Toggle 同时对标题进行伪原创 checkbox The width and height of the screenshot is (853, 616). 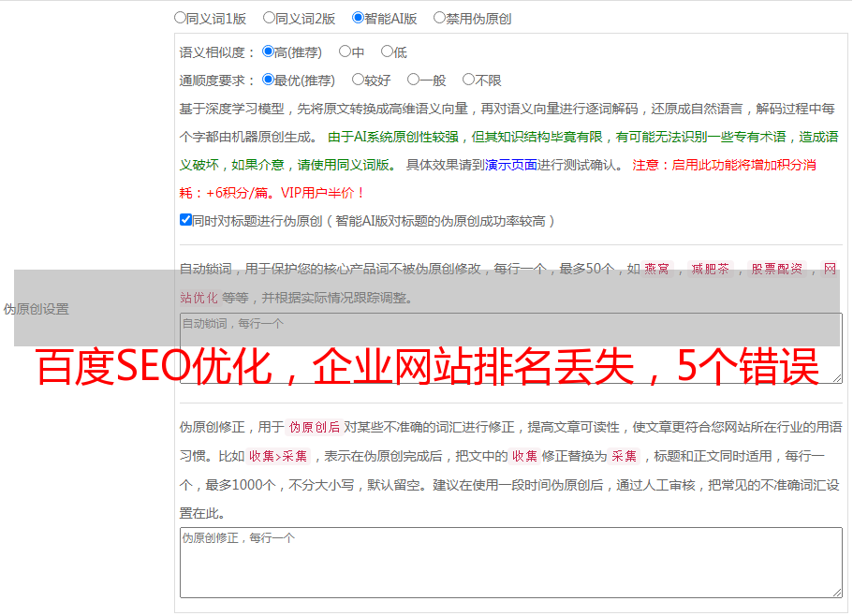click(185, 220)
